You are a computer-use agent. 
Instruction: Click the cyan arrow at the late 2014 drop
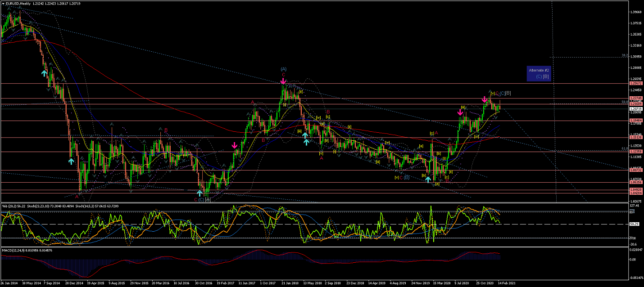point(71,161)
